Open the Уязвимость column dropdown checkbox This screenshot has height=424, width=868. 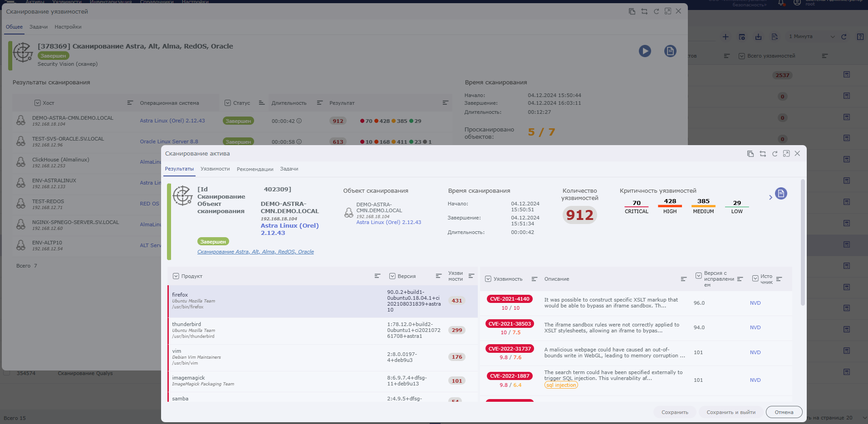[x=488, y=279]
